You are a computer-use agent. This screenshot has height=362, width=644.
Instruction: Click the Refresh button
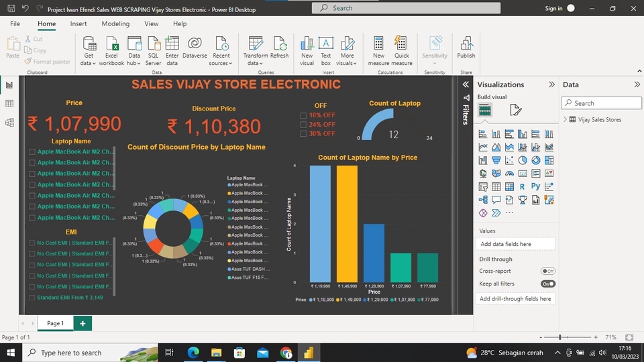coord(279,47)
